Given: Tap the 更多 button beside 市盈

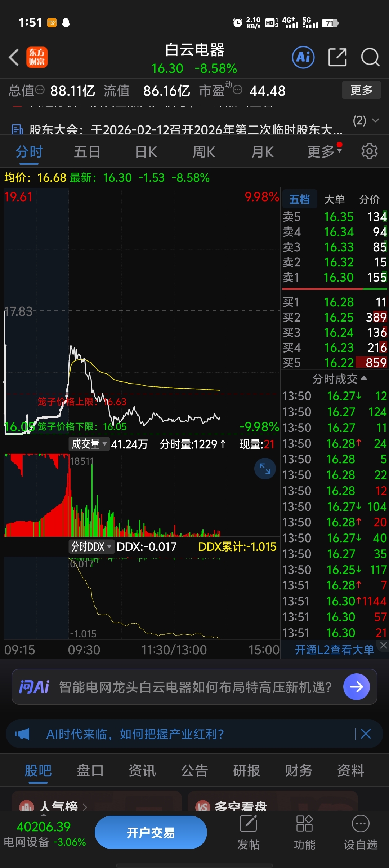Looking at the screenshot, I should pyautogui.click(x=361, y=90).
